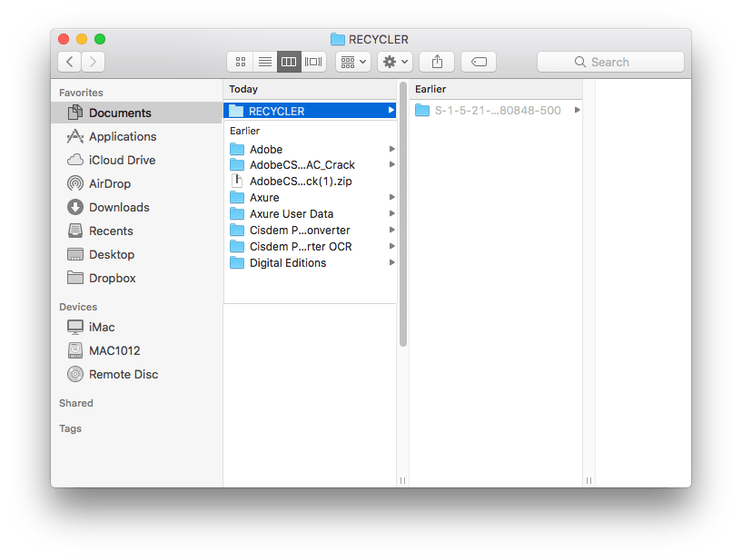Open the arrange items dropdown
This screenshot has width=742, height=560.
click(x=352, y=62)
